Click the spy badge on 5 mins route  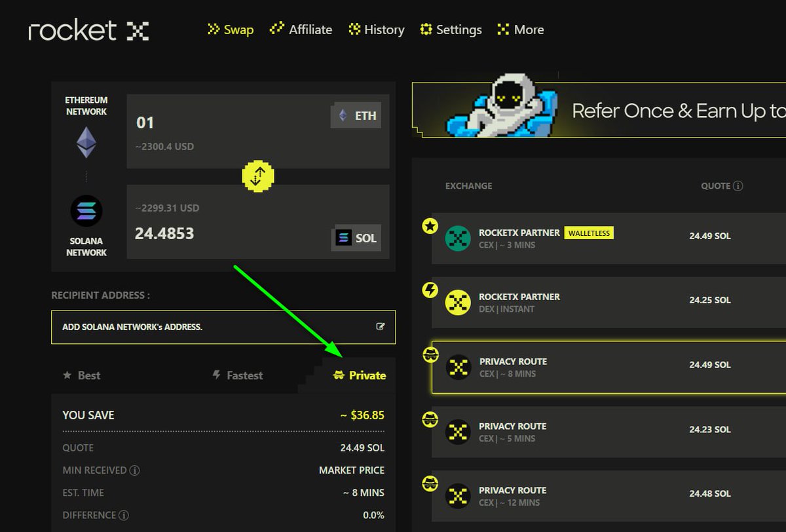[x=430, y=419]
